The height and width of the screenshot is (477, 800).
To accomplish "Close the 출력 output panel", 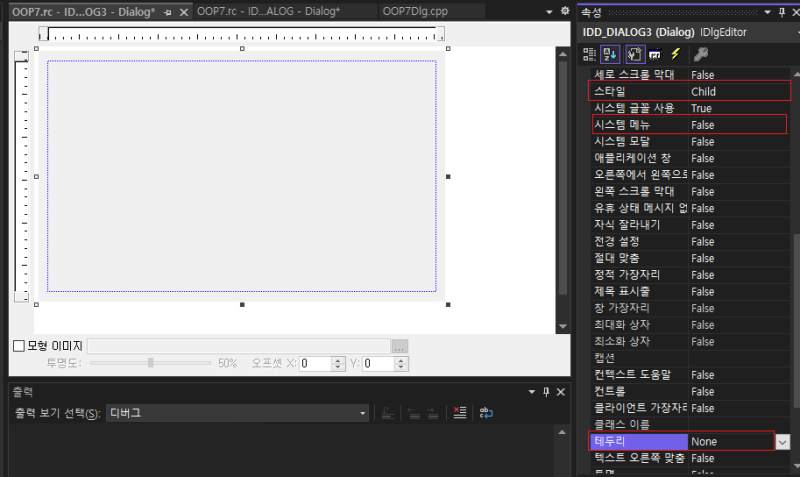I will [561, 392].
